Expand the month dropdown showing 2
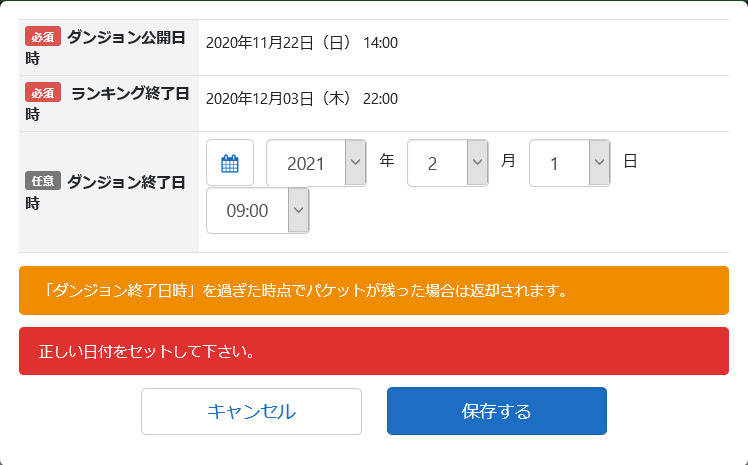 click(447, 163)
